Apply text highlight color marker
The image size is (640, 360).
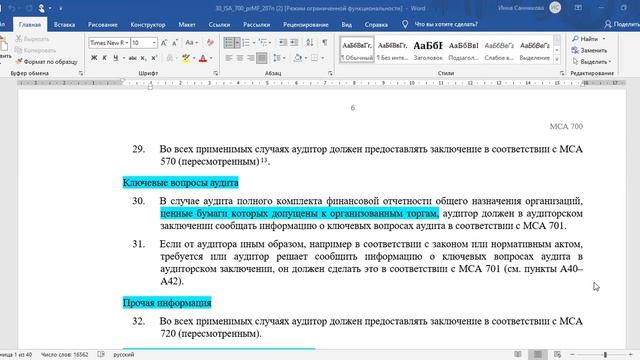pos(186,58)
